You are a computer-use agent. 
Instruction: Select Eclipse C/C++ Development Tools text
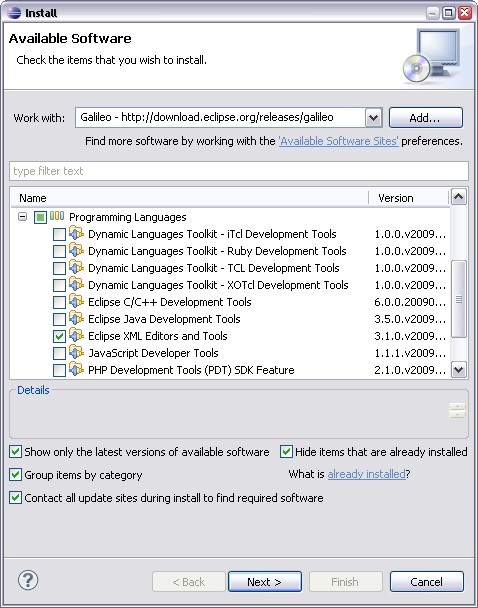[x=169, y=302]
